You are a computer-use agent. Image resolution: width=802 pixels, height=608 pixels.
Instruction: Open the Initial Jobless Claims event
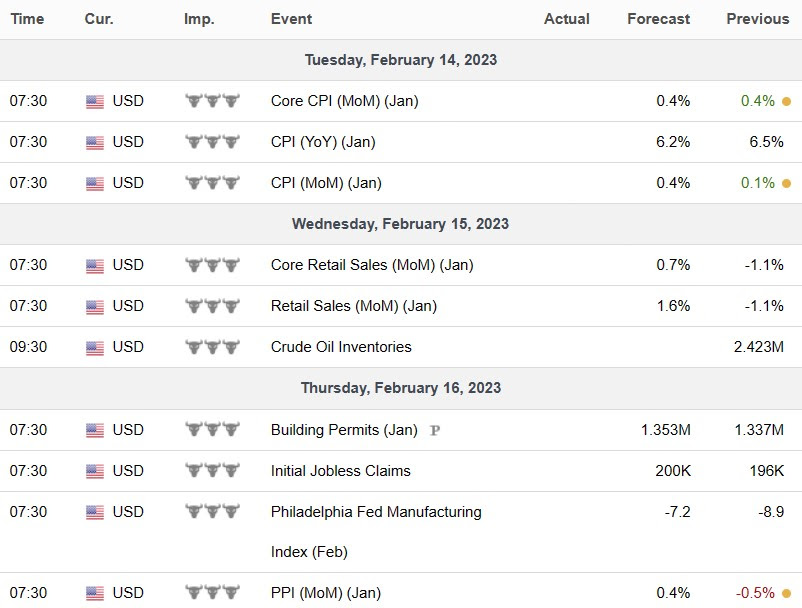click(x=340, y=470)
